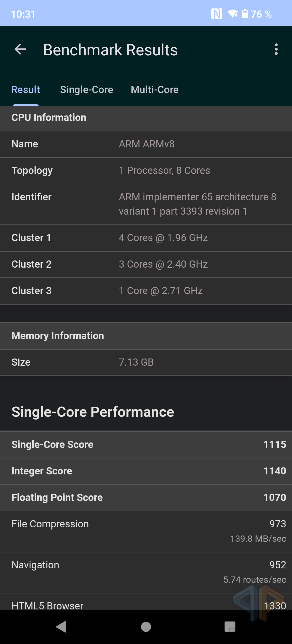Tap the Memory Size row
The width and height of the screenshot is (292, 644).
point(146,362)
